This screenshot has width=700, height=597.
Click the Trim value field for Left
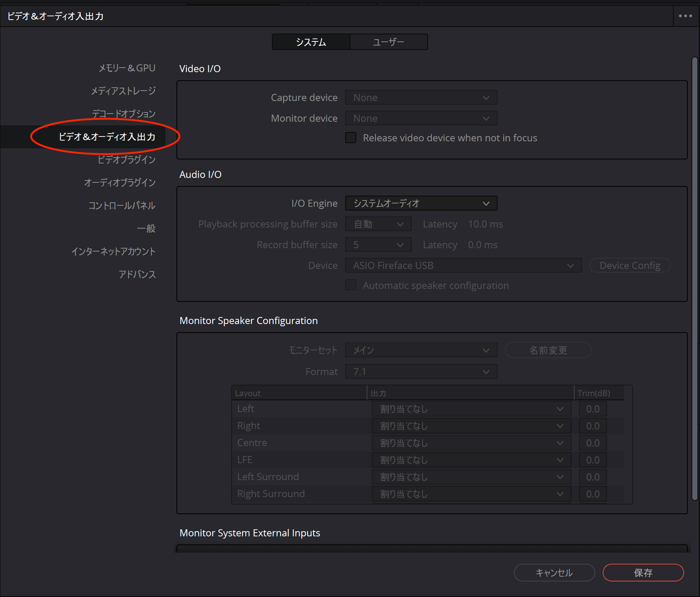point(593,409)
